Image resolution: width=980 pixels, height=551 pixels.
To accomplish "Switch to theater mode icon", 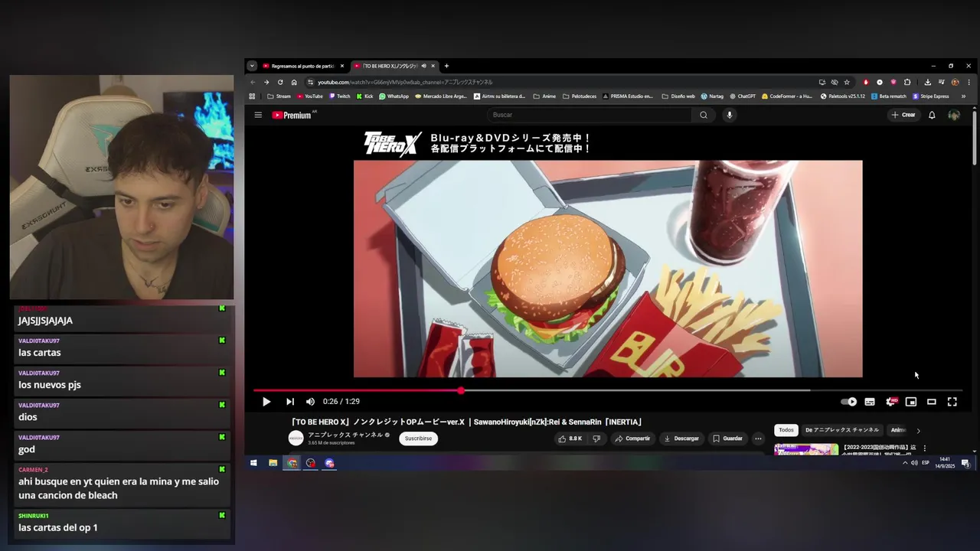I will pyautogui.click(x=932, y=402).
